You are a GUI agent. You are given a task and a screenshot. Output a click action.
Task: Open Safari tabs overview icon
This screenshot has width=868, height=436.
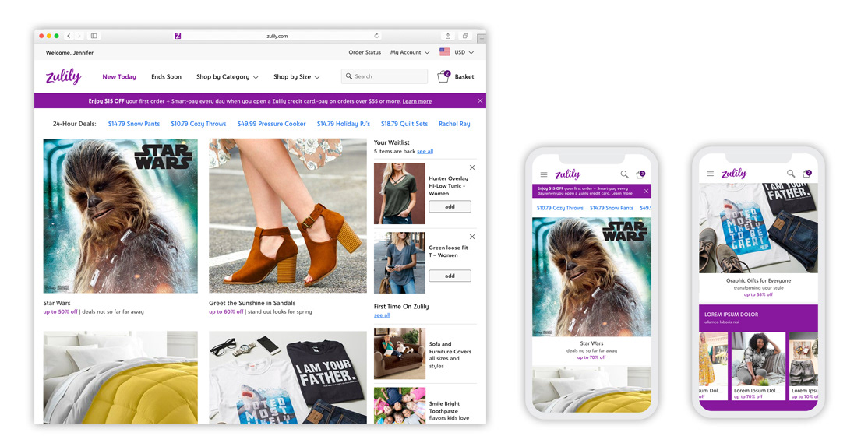pyautogui.click(x=465, y=36)
